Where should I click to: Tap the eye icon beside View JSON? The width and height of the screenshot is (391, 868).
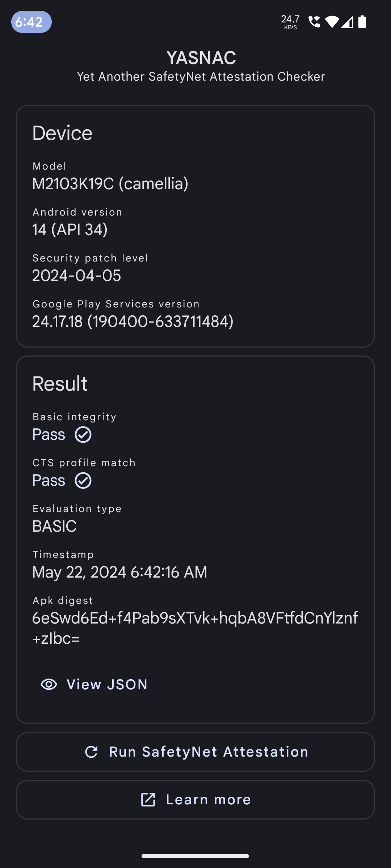tap(49, 684)
